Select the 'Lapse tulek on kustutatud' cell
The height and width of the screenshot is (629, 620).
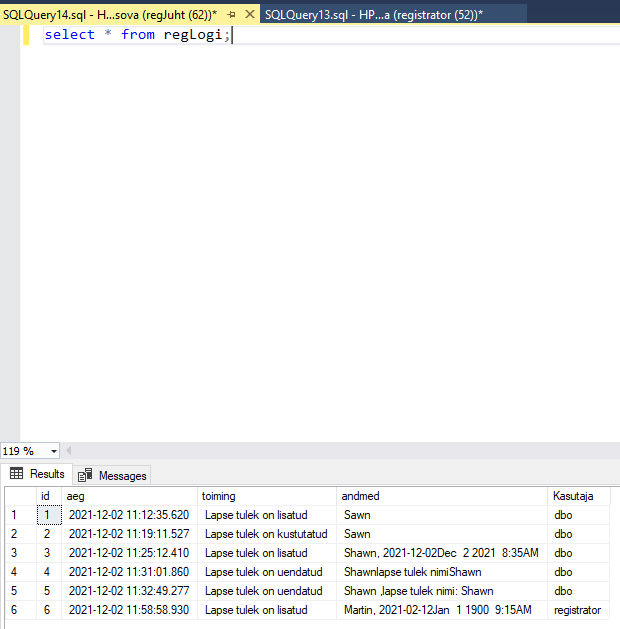pyautogui.click(x=266, y=534)
